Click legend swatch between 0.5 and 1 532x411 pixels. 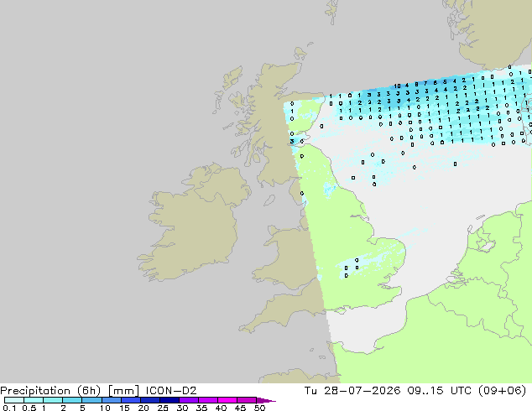tap(34, 400)
